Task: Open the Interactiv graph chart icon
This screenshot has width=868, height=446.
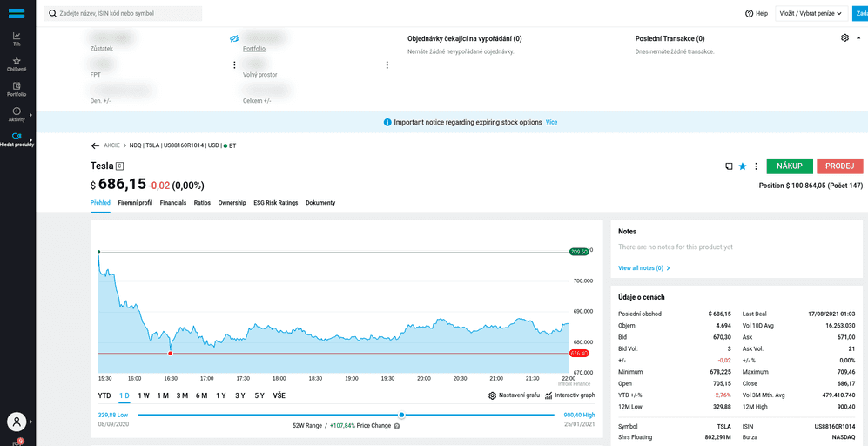Action: click(x=548, y=395)
